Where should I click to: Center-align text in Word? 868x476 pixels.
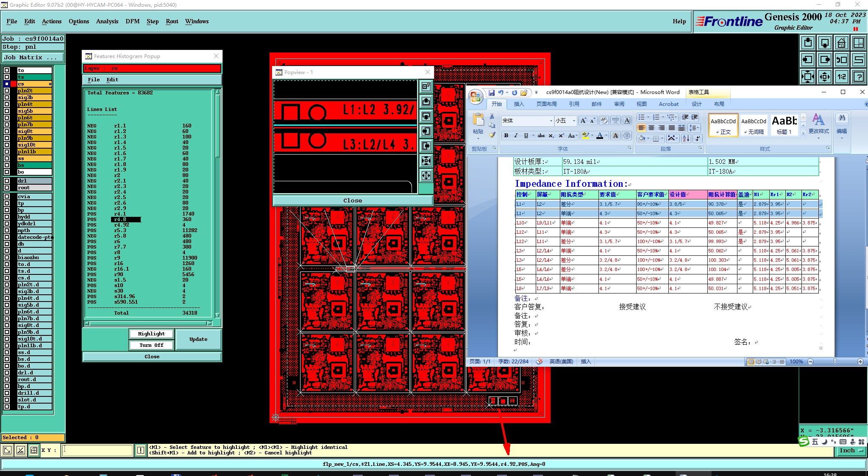[651, 128]
